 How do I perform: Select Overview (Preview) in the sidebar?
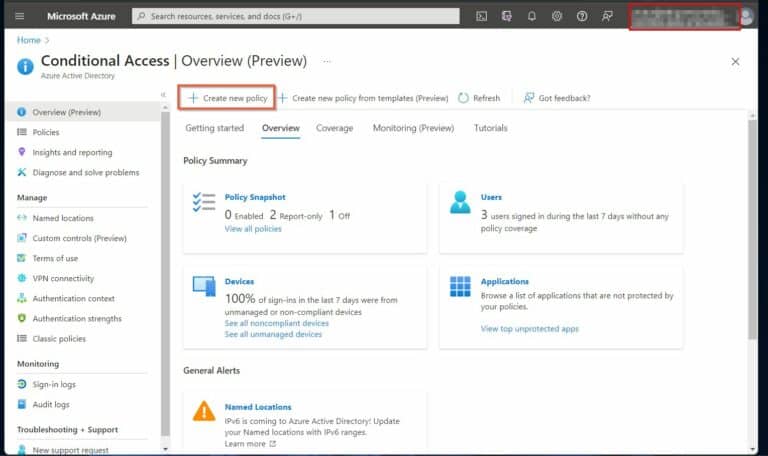click(83, 112)
